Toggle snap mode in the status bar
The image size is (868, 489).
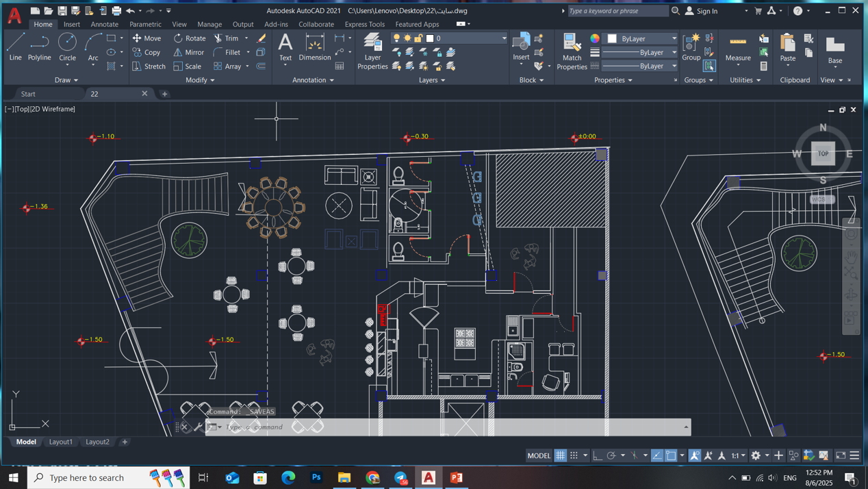(x=574, y=455)
